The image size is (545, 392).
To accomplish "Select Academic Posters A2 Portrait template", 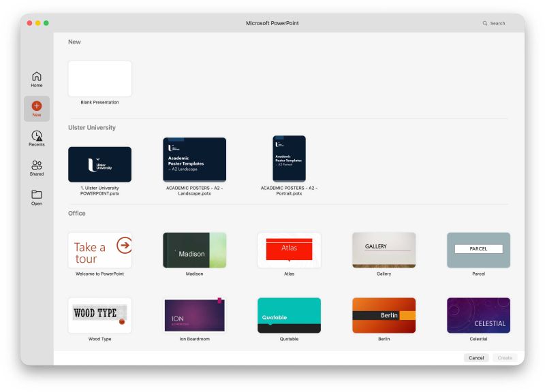I will [289, 159].
